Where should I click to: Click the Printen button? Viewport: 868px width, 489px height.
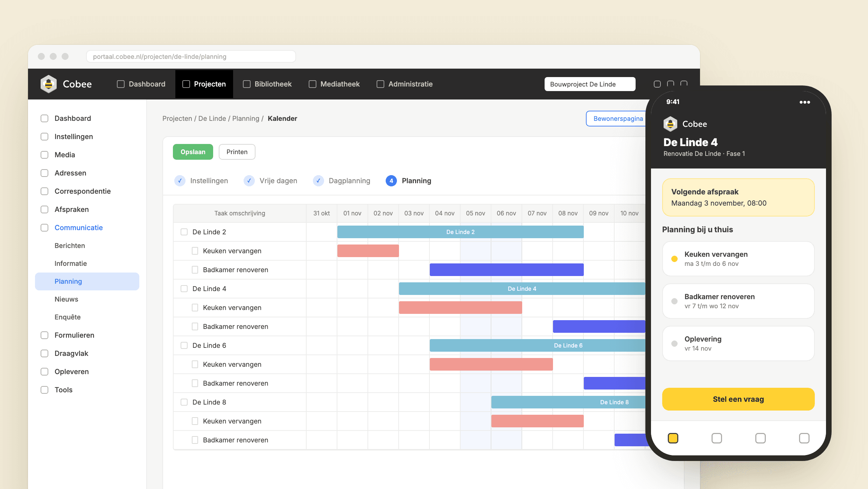(237, 152)
